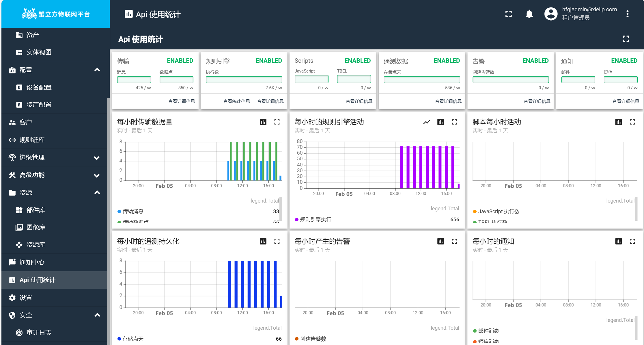Image resolution: width=644 pixels, height=345 pixels.
Task: Open user account avatar
Action: click(x=551, y=14)
